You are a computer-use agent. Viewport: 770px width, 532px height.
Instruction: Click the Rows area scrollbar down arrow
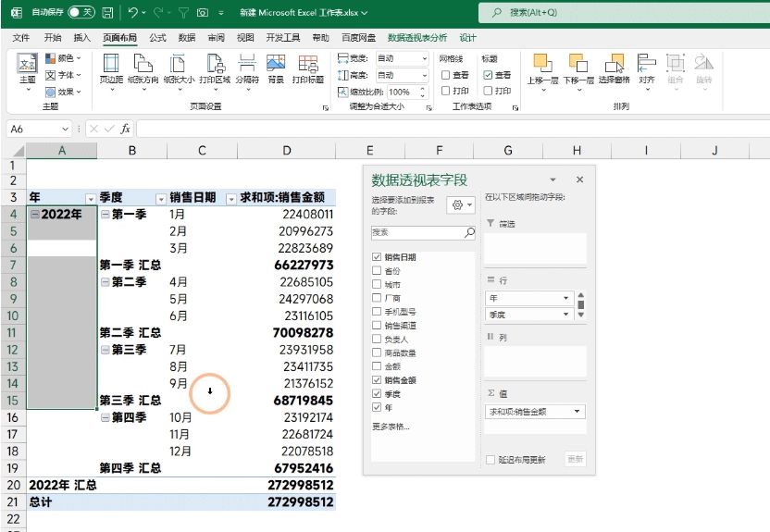pos(581,315)
